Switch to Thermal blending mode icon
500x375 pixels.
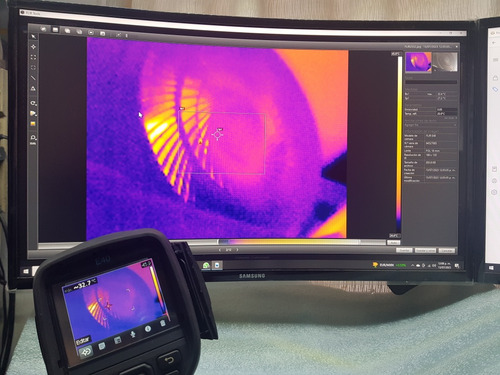[x=79, y=32]
